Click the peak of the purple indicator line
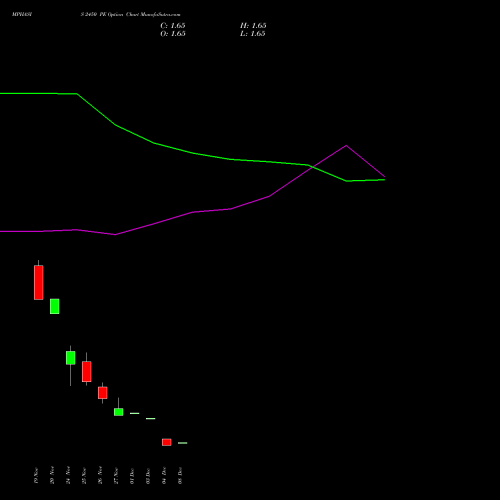Screen dimensions: 500x500 (346, 146)
